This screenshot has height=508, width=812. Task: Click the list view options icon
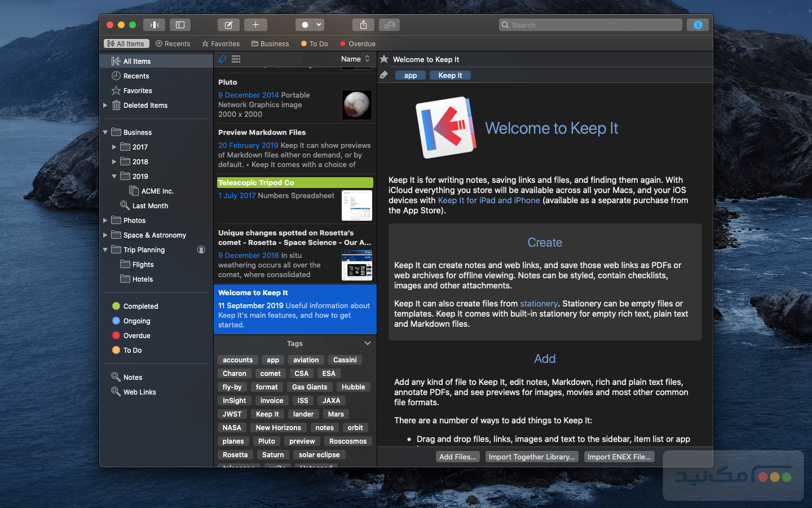[x=236, y=59]
